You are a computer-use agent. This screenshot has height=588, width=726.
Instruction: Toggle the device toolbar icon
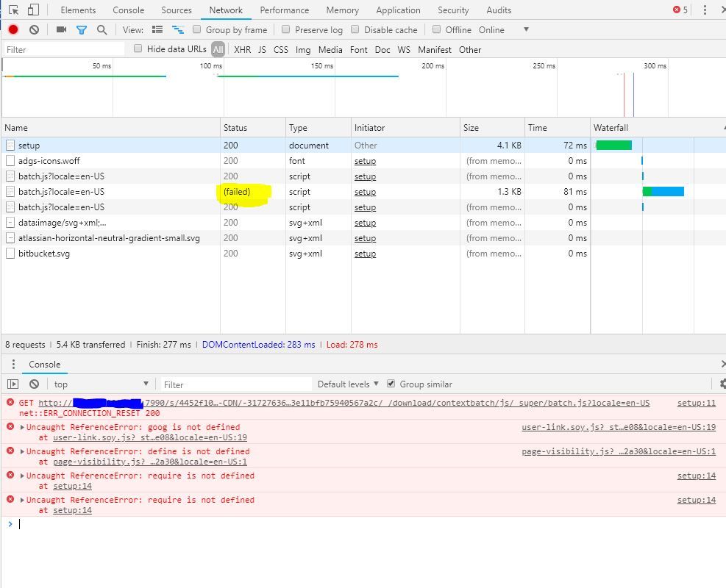click(x=33, y=10)
